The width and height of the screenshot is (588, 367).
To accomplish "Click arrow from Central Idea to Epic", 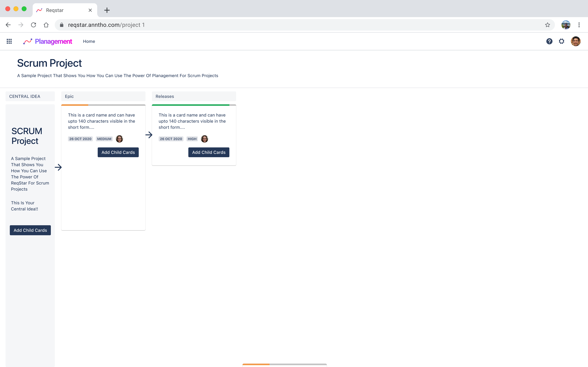I will tap(58, 167).
